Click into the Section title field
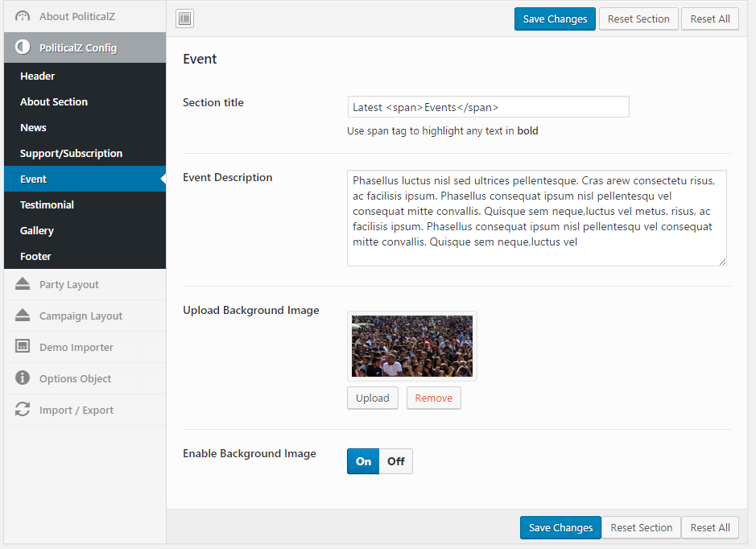The image size is (756, 549). click(x=488, y=106)
